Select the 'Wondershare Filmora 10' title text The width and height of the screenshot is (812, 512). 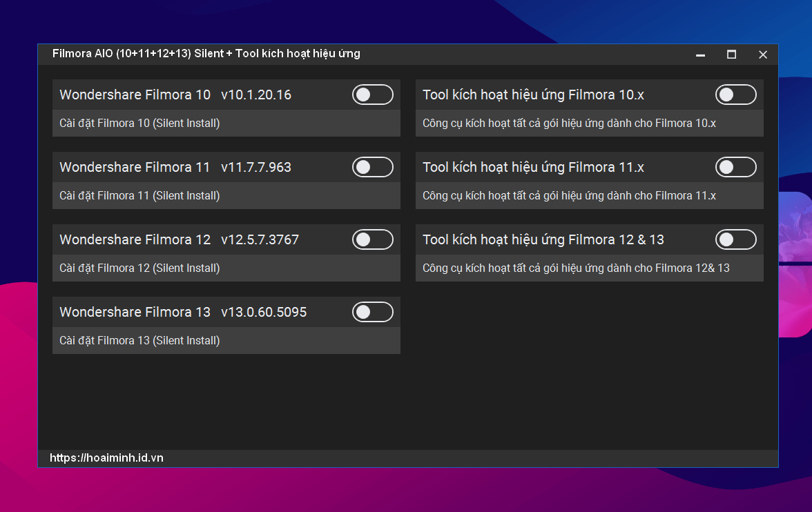135,95
